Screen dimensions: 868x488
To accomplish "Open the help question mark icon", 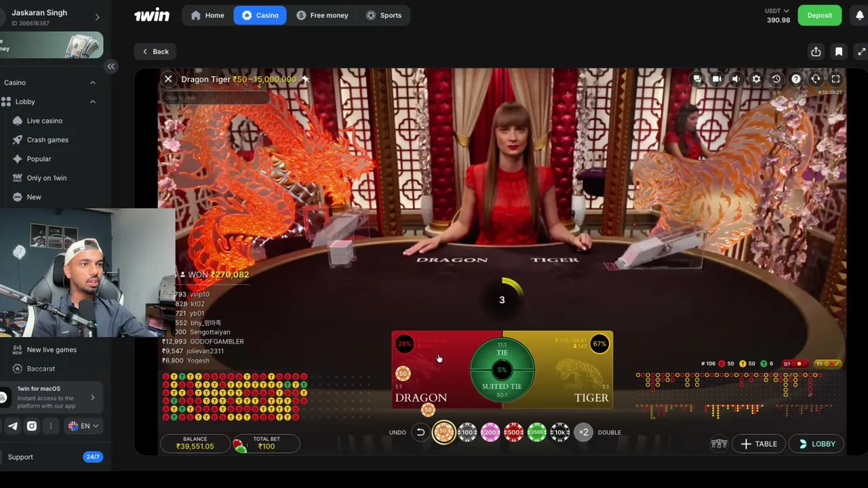I will 796,79.
